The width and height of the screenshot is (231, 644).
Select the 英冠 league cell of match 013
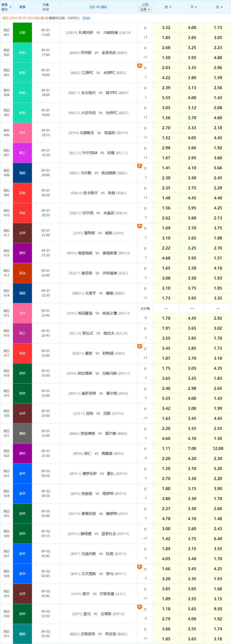point(22,273)
